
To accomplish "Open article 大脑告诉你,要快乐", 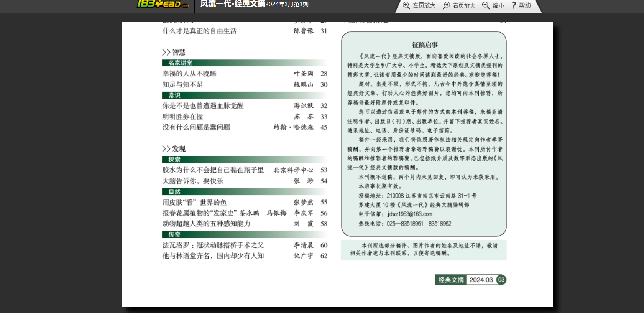I will point(192,181).
